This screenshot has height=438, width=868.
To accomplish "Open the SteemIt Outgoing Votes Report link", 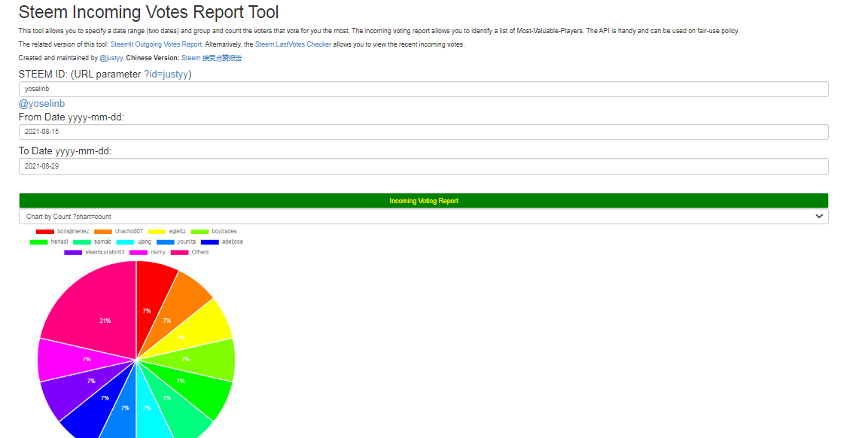I will point(156,44).
